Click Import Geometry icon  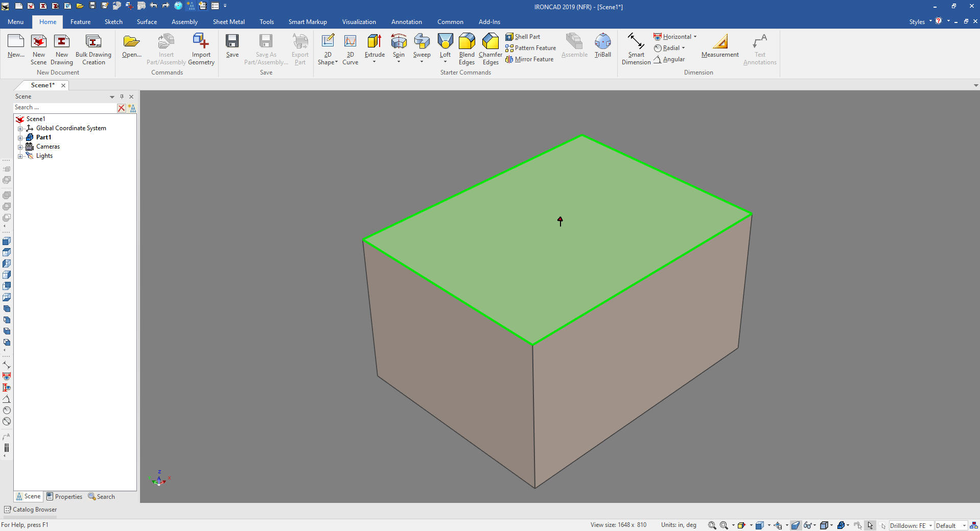[x=201, y=42]
